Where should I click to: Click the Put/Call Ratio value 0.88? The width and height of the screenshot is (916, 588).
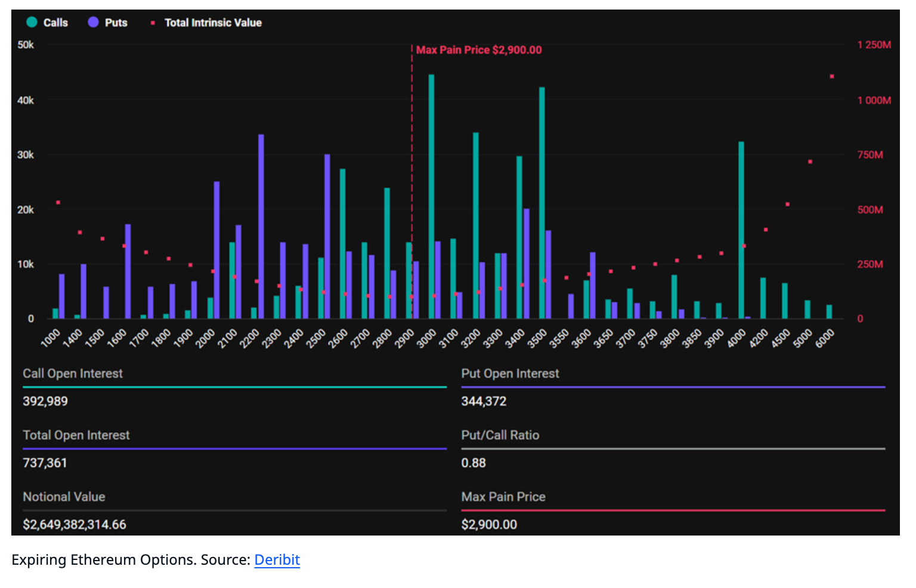(x=474, y=463)
